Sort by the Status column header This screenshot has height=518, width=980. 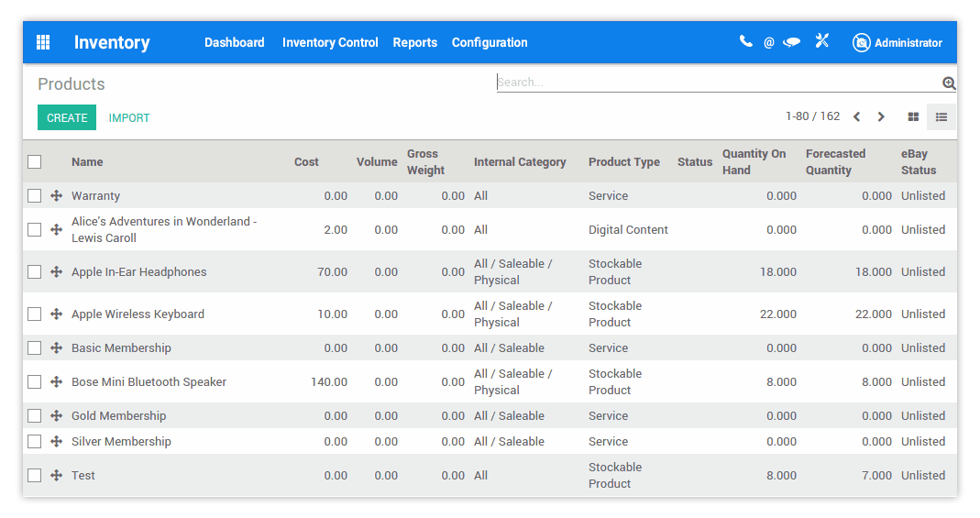(x=695, y=162)
